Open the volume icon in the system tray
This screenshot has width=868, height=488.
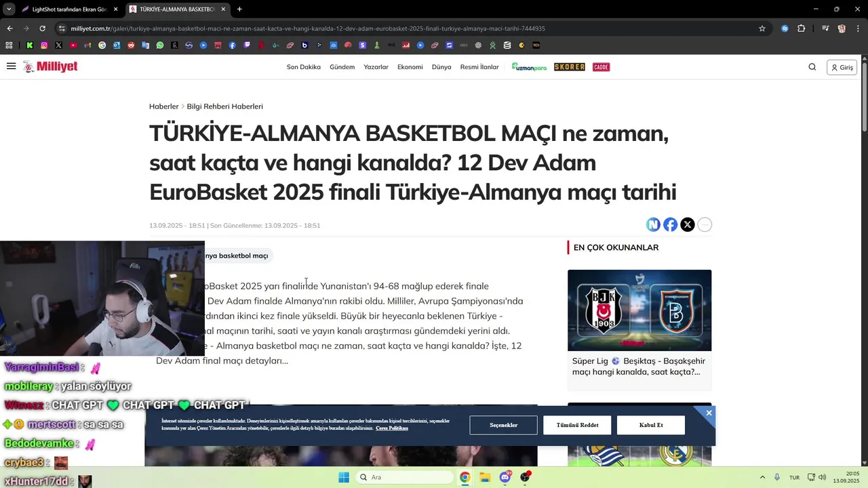point(822,477)
